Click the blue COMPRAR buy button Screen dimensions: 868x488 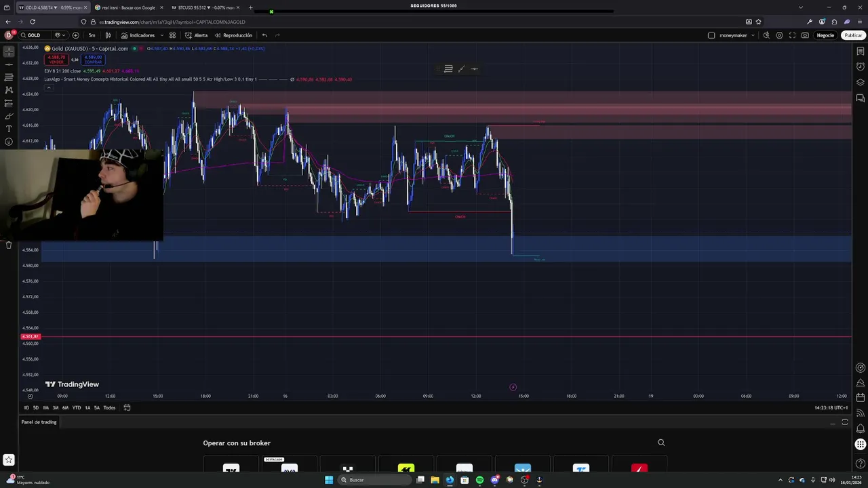coord(93,60)
